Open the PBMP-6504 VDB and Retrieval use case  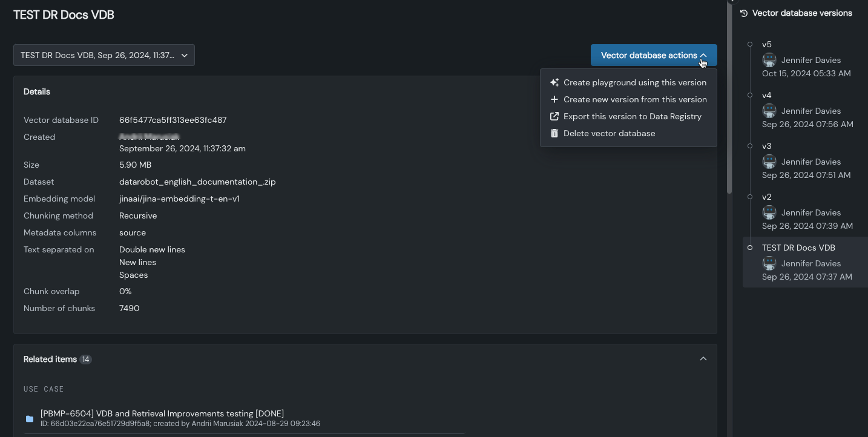pos(162,413)
